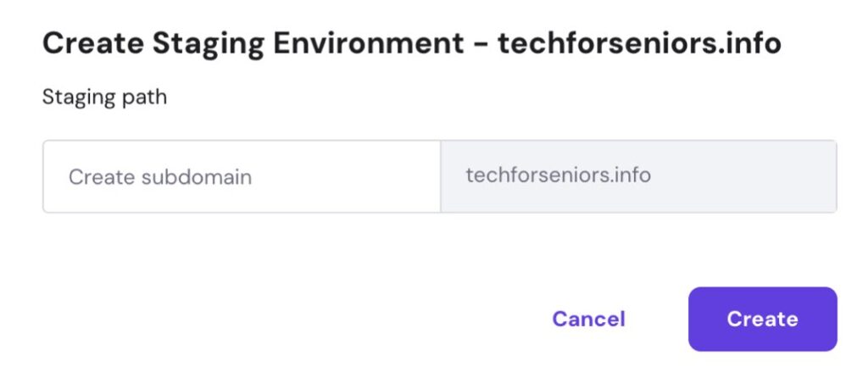The width and height of the screenshot is (868, 378).
Task: Click the Create subdomain input field
Action: coord(242,176)
